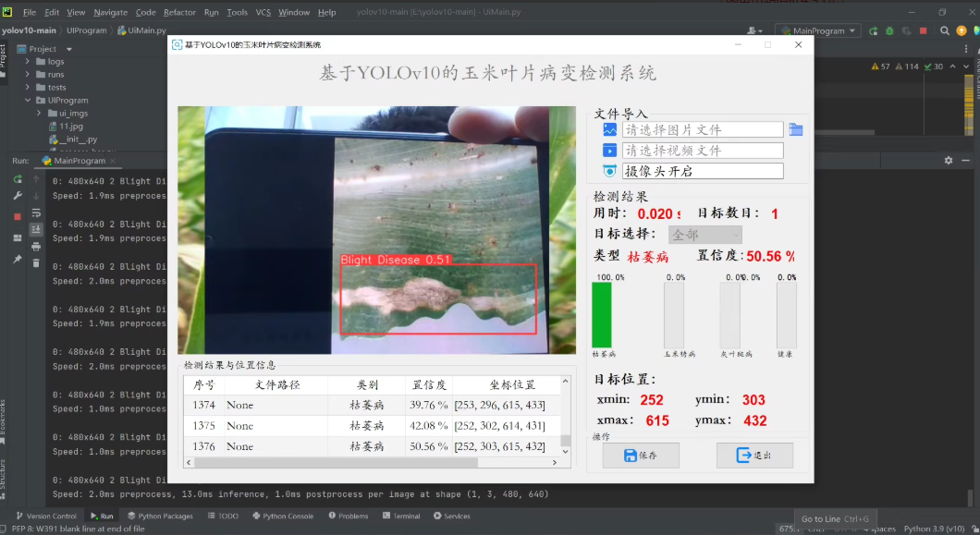Clear all Run console output

coord(36,263)
